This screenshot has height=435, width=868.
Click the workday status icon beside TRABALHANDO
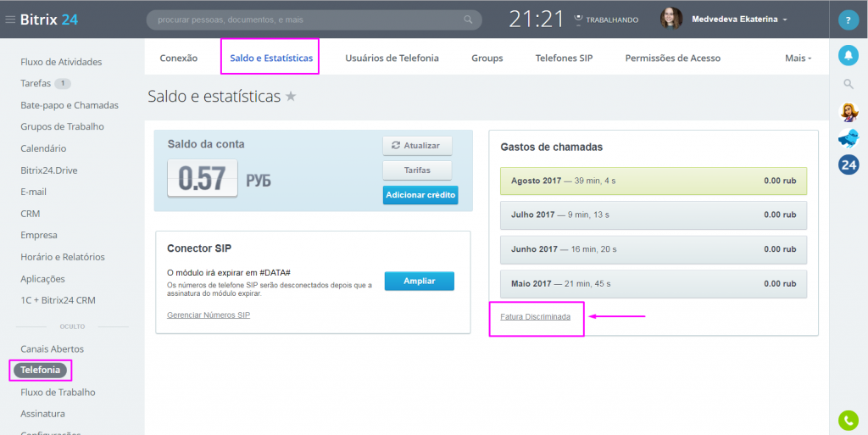click(579, 20)
